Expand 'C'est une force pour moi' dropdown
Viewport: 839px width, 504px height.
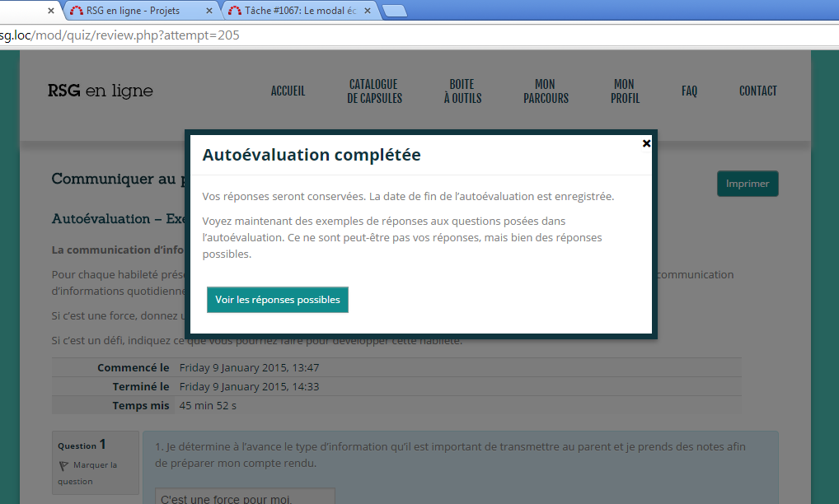click(x=245, y=498)
